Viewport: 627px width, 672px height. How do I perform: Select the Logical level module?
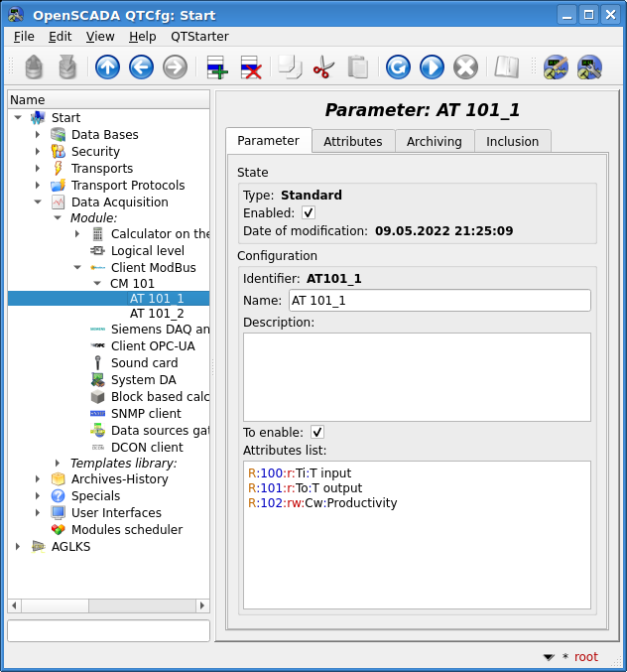148,251
